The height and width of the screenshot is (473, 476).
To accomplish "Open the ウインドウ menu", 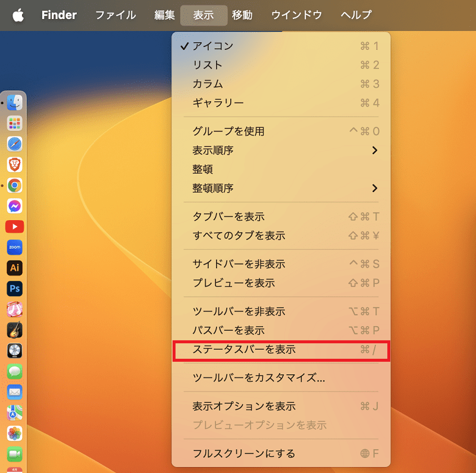I will pyautogui.click(x=296, y=15).
